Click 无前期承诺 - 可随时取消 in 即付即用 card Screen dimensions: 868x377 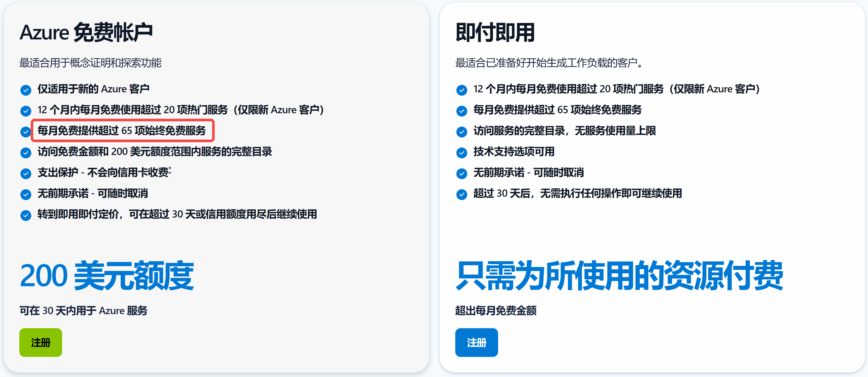coord(529,172)
